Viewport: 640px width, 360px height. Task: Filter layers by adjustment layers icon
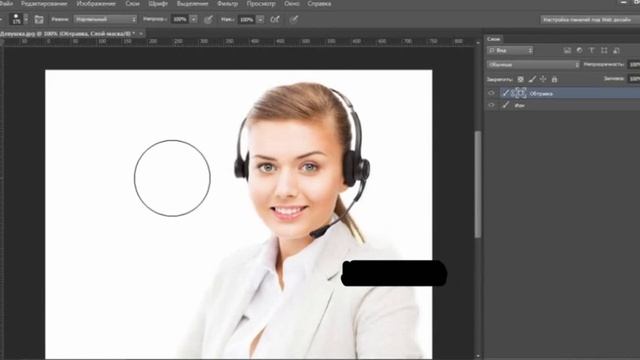[579, 50]
